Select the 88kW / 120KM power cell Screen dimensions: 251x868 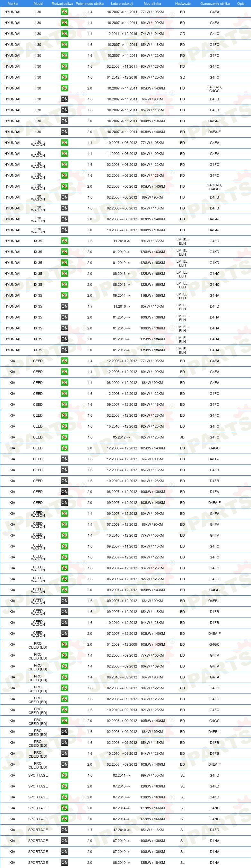pos(152,77)
